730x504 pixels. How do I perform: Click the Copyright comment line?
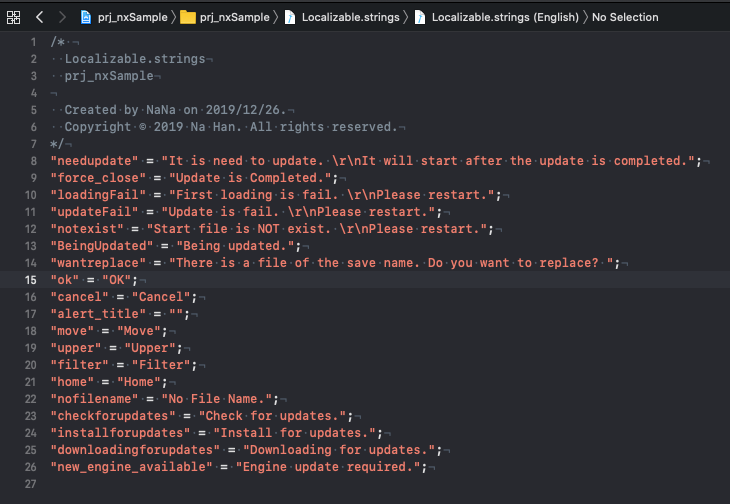click(x=230, y=127)
